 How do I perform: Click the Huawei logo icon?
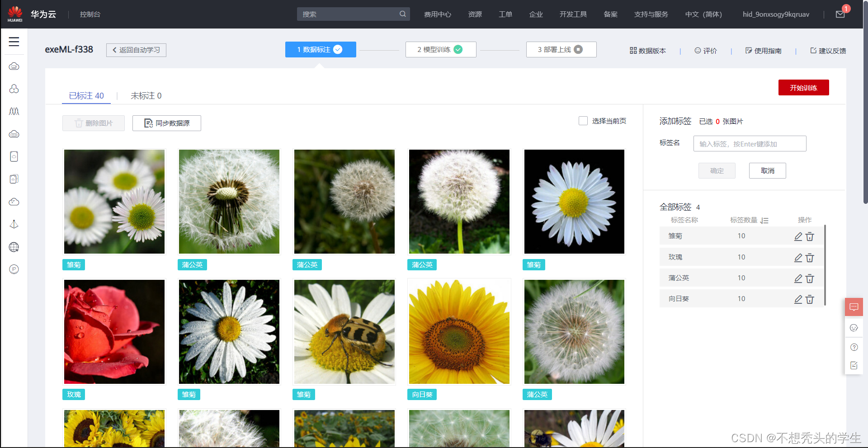point(15,14)
